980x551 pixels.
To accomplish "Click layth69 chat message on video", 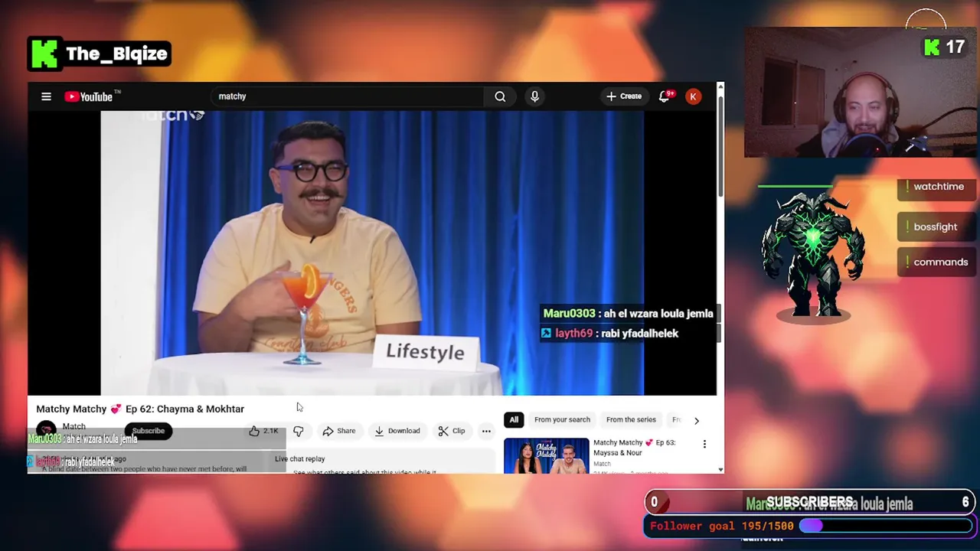I will pyautogui.click(x=609, y=333).
